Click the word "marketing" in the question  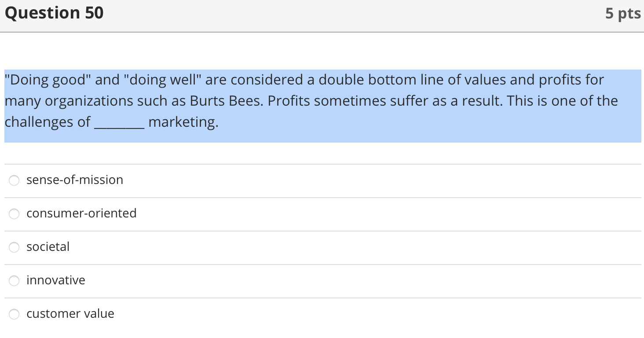pyautogui.click(x=183, y=122)
